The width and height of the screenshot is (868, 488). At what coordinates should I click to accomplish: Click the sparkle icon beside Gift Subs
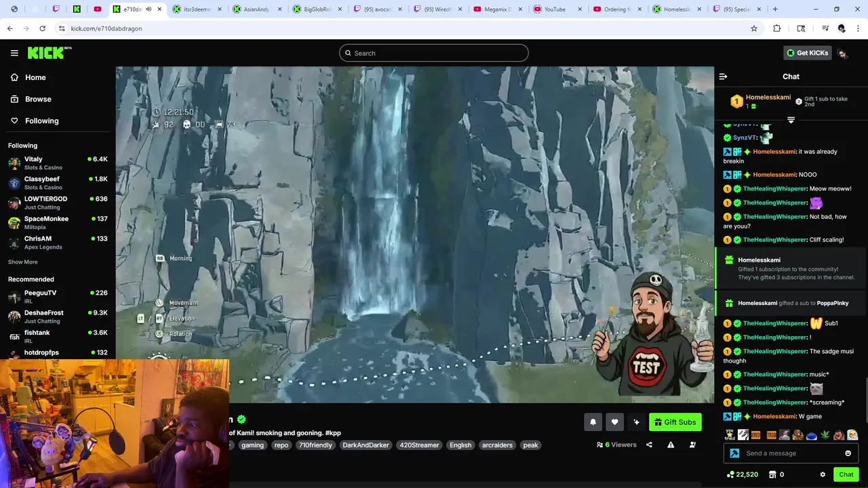coord(636,422)
